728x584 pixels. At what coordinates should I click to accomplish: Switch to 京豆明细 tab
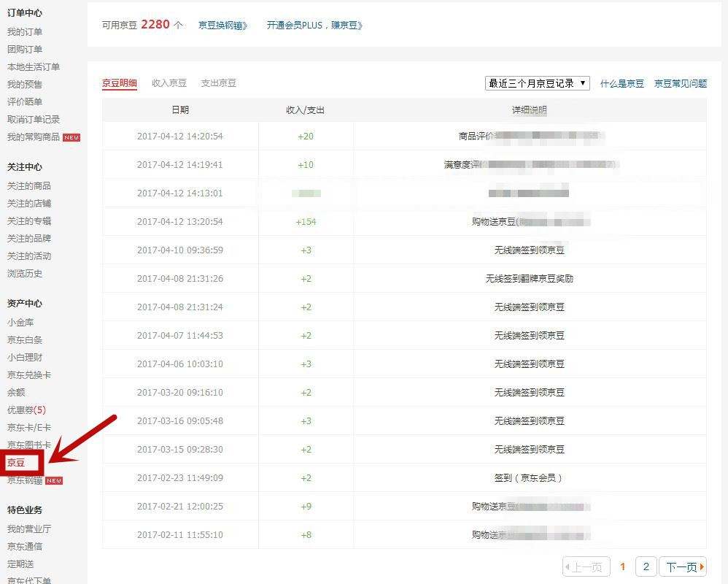tap(120, 83)
